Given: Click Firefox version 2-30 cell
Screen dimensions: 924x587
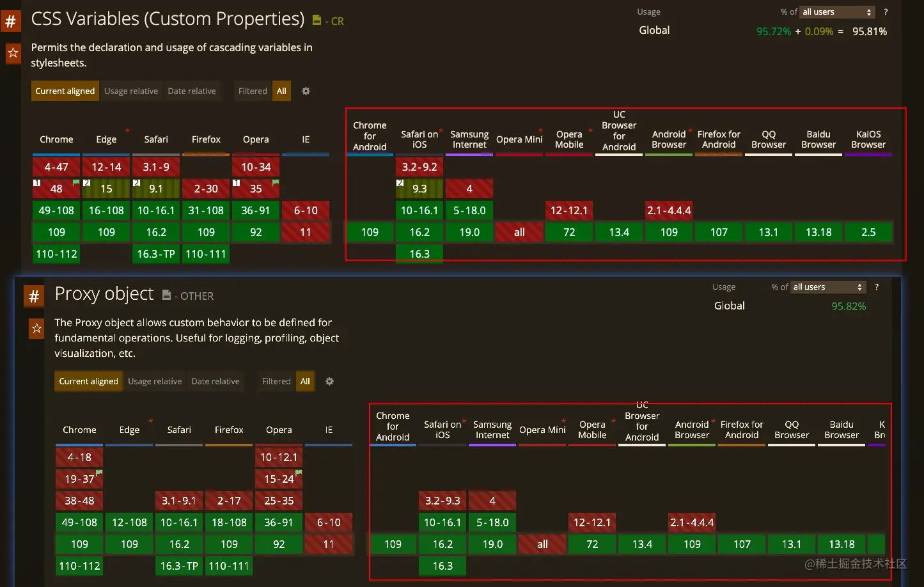Looking at the screenshot, I should click(206, 189).
